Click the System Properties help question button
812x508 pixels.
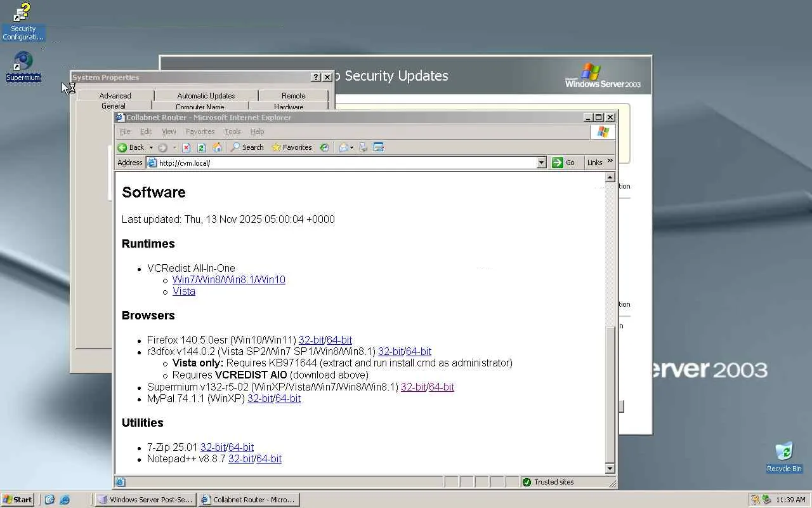coord(316,77)
